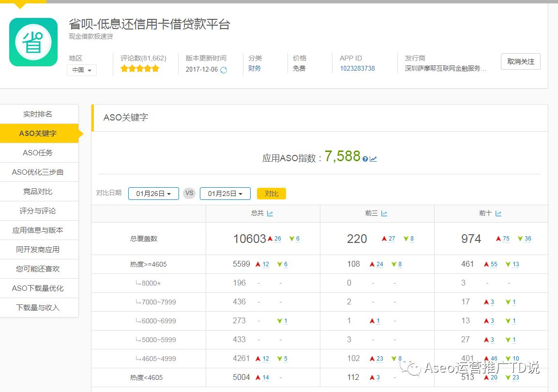Click chart icon beside 前三 column header
558x392 pixels.
tap(384, 213)
